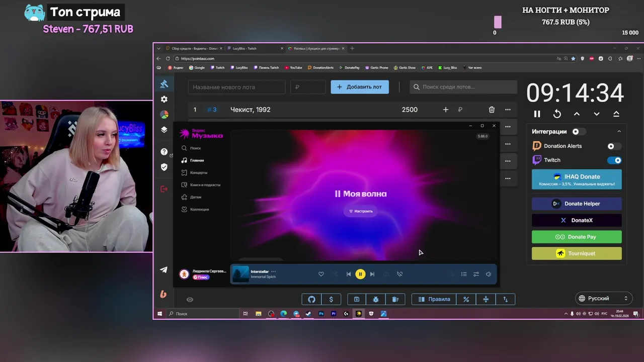Click the yellow Tourniquet button
644x362 pixels.
577,253
